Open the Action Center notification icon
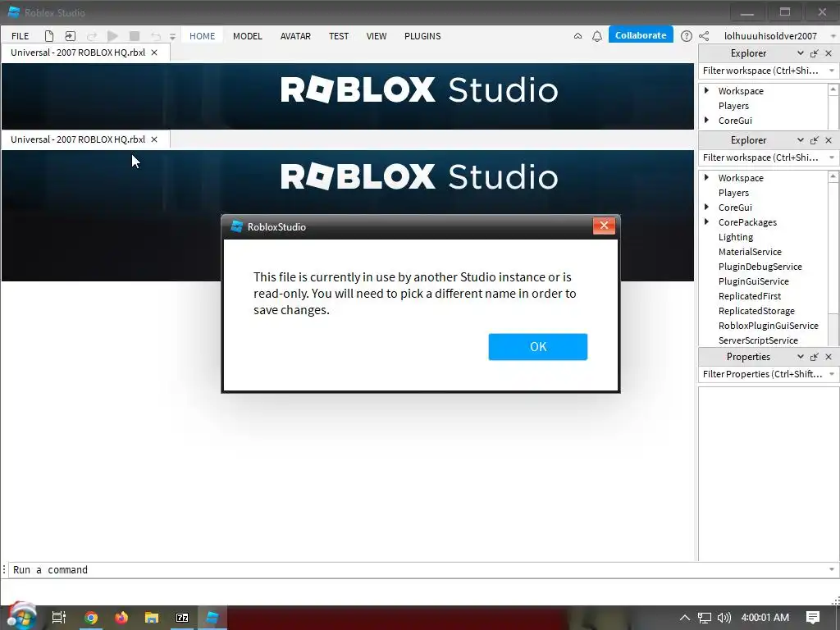 [813, 618]
